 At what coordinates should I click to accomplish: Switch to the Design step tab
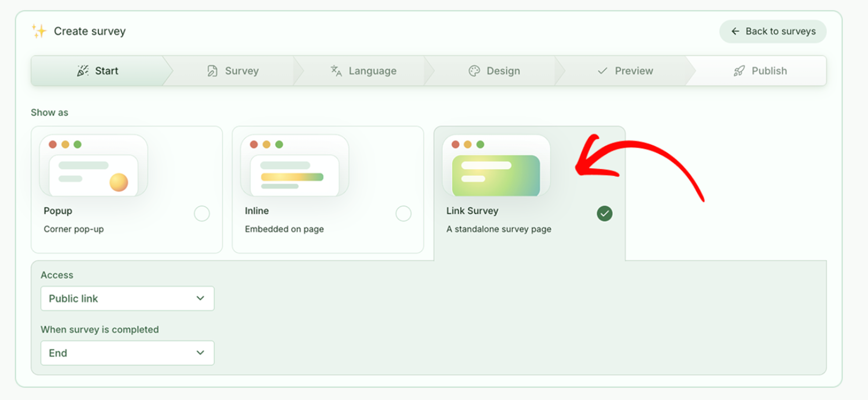[494, 71]
